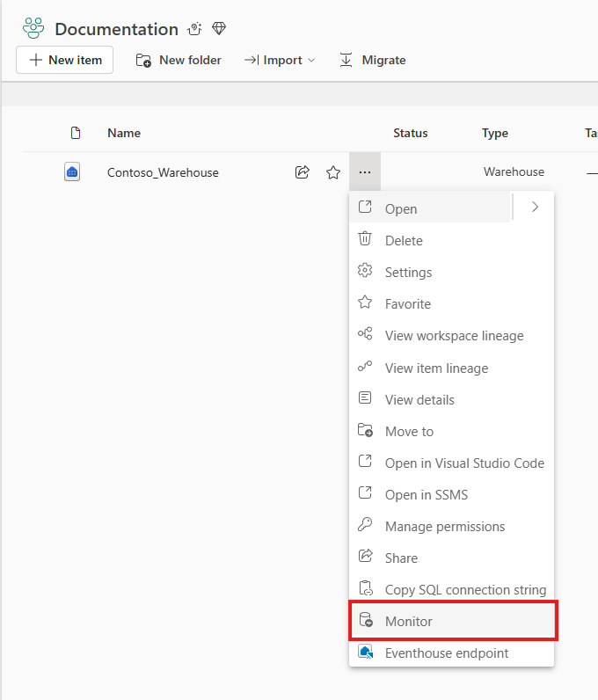Choose Move to in the menu
Screen dimensions: 598x700
click(x=451, y=432)
